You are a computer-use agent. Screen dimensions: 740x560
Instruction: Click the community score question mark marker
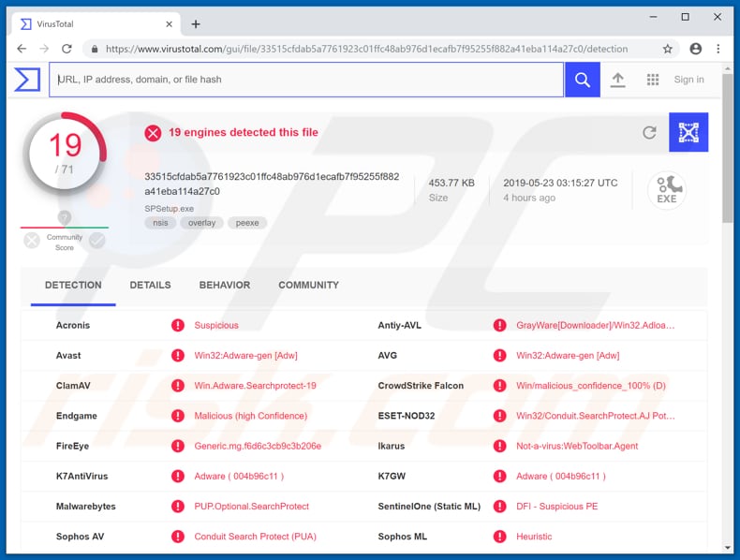tap(65, 217)
